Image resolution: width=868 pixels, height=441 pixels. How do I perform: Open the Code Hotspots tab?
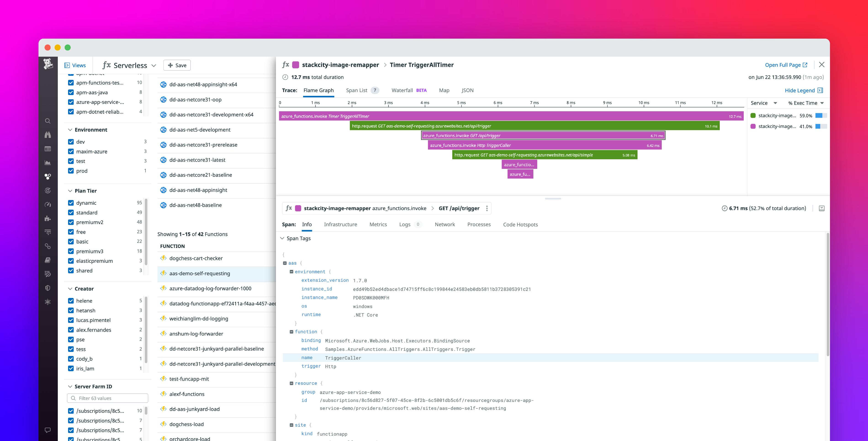pos(520,224)
